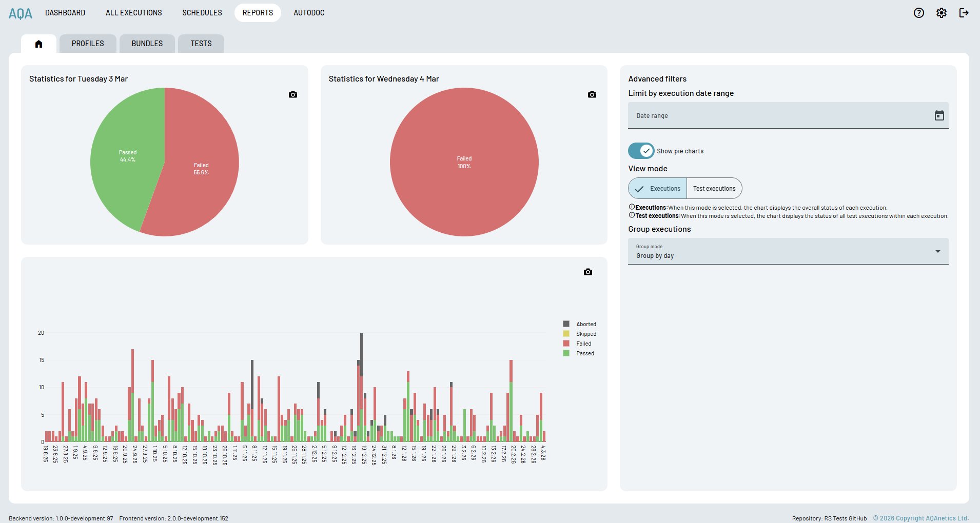The image size is (980, 523).
Task: Go to All Executions menu
Action: click(x=133, y=13)
